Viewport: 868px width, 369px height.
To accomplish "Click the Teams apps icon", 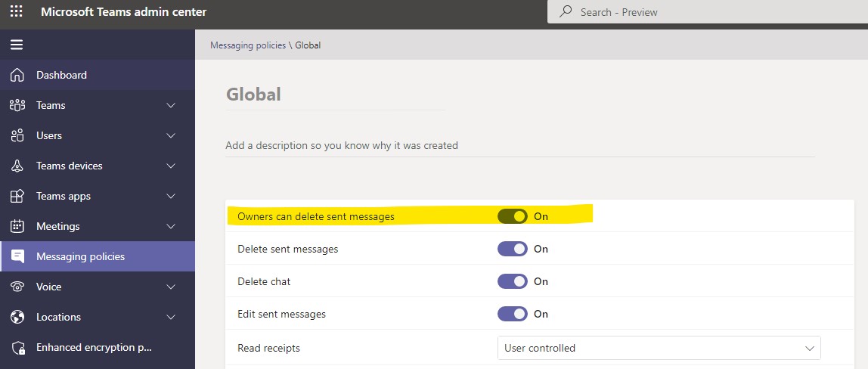I will point(17,196).
